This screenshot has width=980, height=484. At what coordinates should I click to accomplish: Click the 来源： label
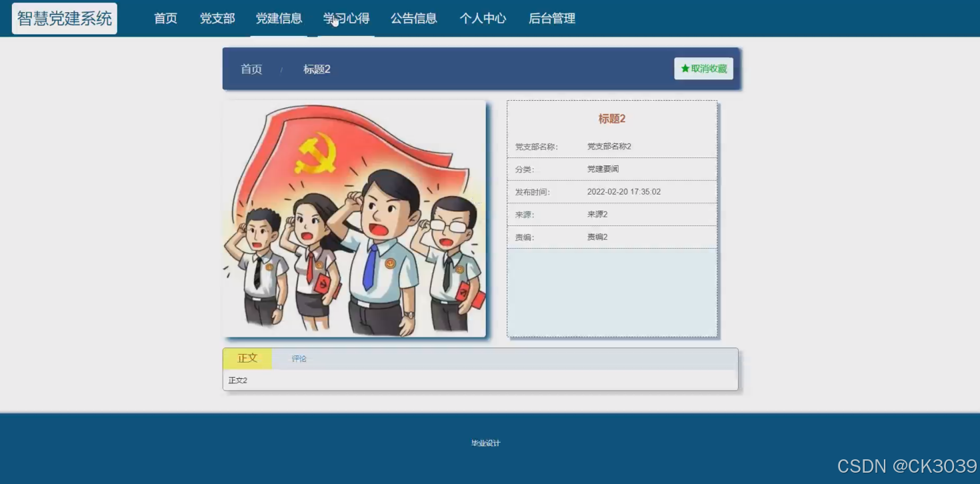tap(525, 215)
